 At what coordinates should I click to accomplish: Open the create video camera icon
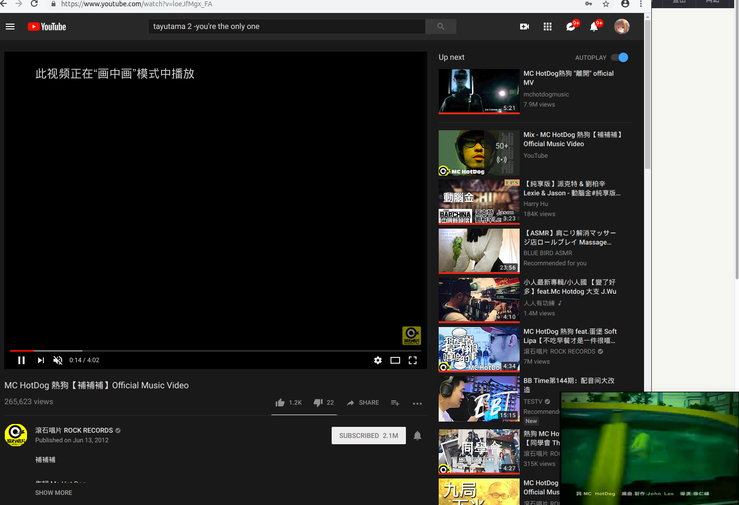tap(524, 26)
